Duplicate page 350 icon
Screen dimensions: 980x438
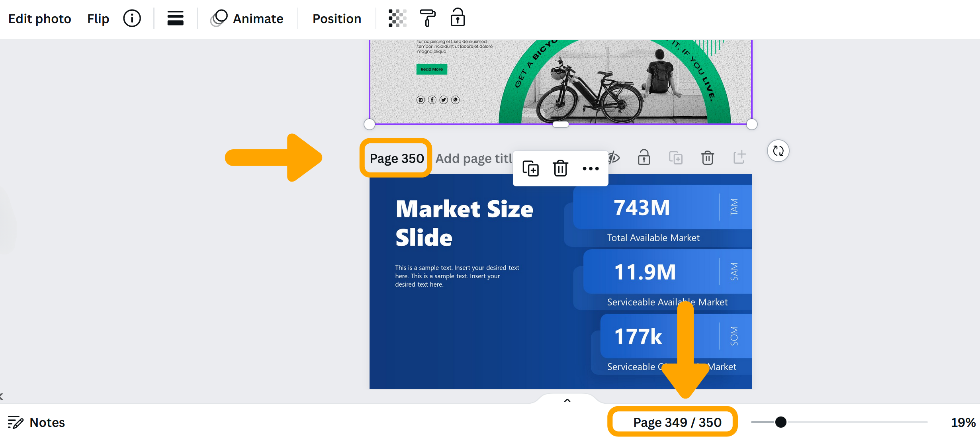[x=676, y=158]
